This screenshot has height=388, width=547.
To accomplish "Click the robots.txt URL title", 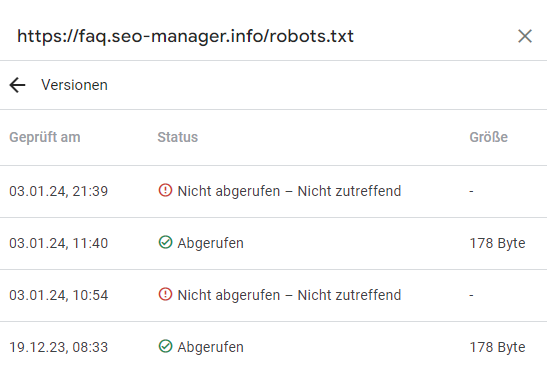I will click(x=186, y=37).
